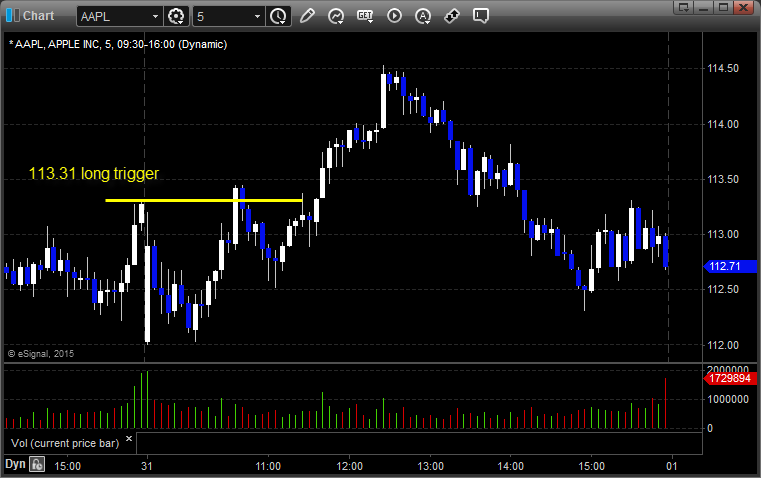Click the link windows chain icon

point(452,16)
